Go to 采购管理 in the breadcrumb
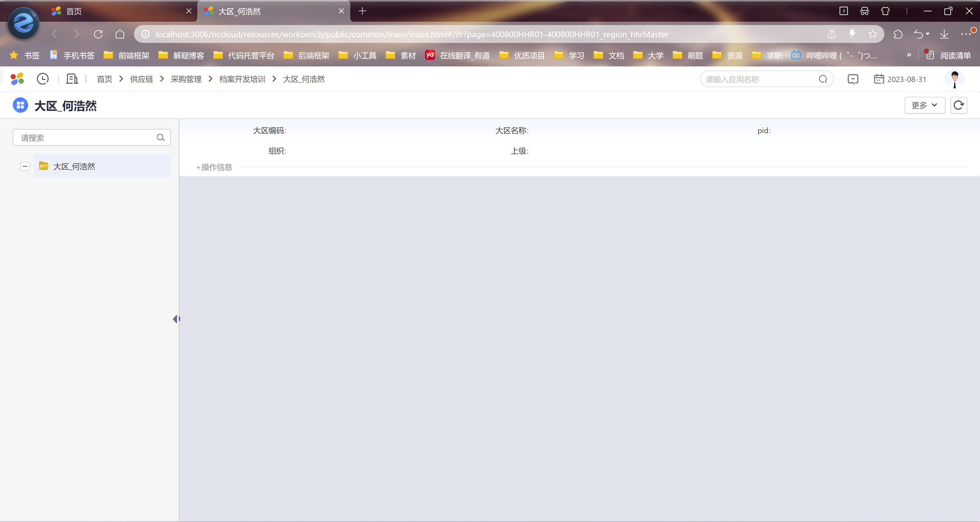This screenshot has width=980, height=522. pos(186,79)
